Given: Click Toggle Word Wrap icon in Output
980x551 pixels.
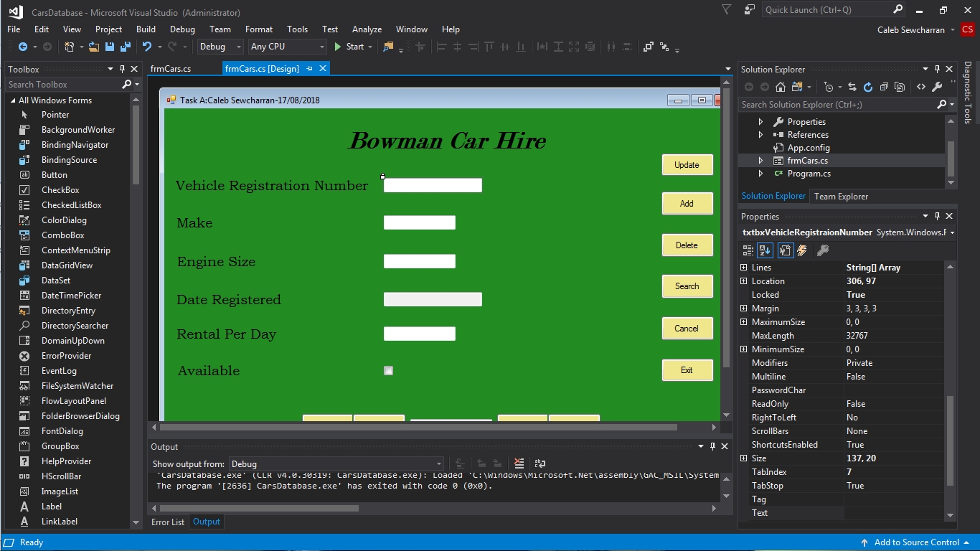Looking at the screenshot, I should point(540,463).
